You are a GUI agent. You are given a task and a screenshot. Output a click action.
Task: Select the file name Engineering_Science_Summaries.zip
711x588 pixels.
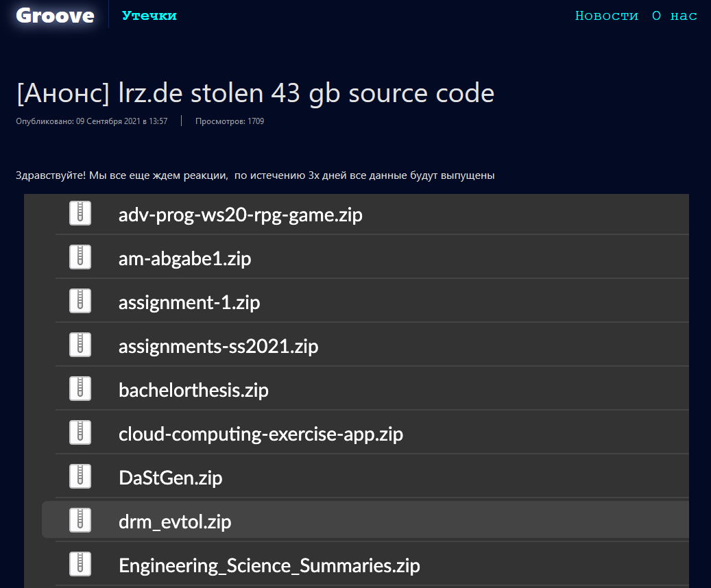269,566
